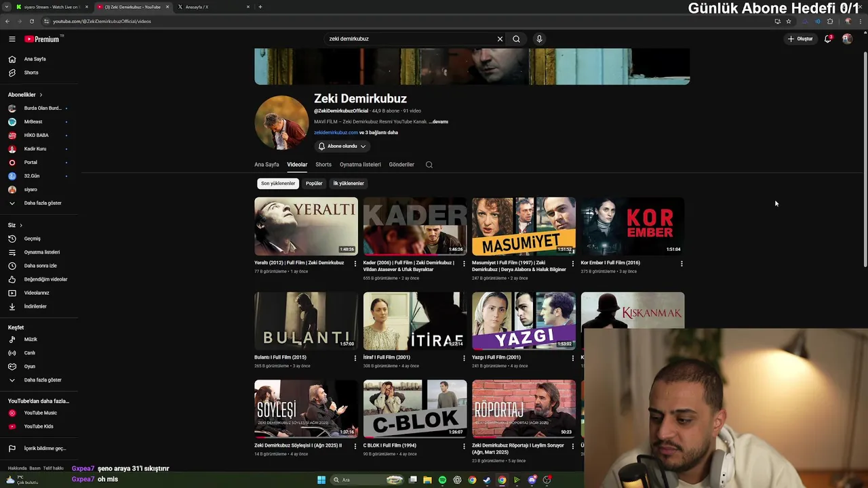
Task: Open Kader (2006) Full Film title
Action: click(x=409, y=266)
